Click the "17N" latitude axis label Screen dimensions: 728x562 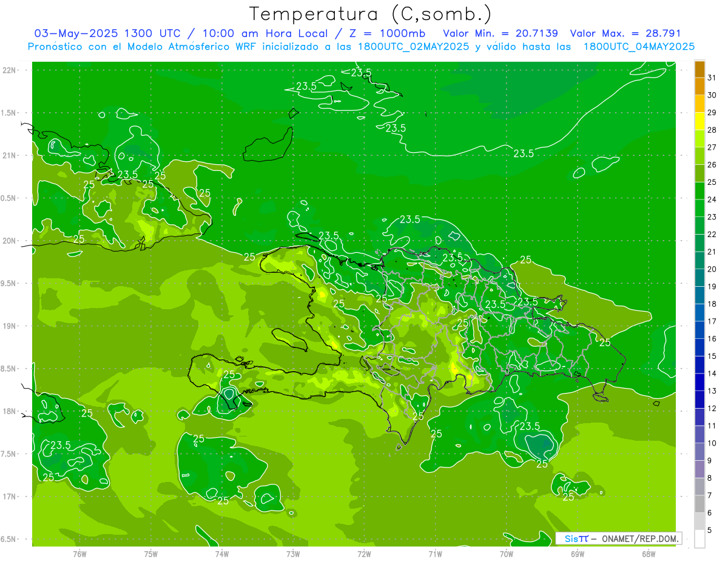[9, 497]
